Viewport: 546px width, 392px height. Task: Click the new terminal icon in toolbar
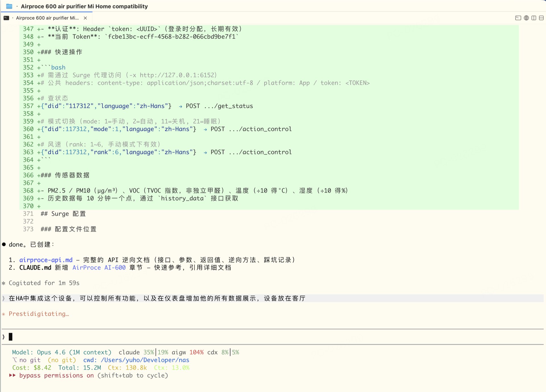(x=518, y=18)
